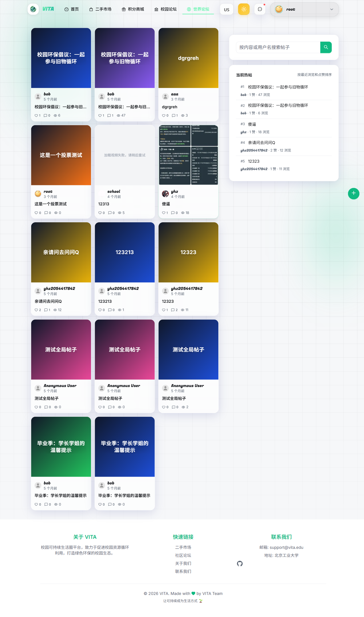This screenshot has height=617, width=364.
Task: Click the 按最近浏览和点赞排序 label
Action: 314,75
